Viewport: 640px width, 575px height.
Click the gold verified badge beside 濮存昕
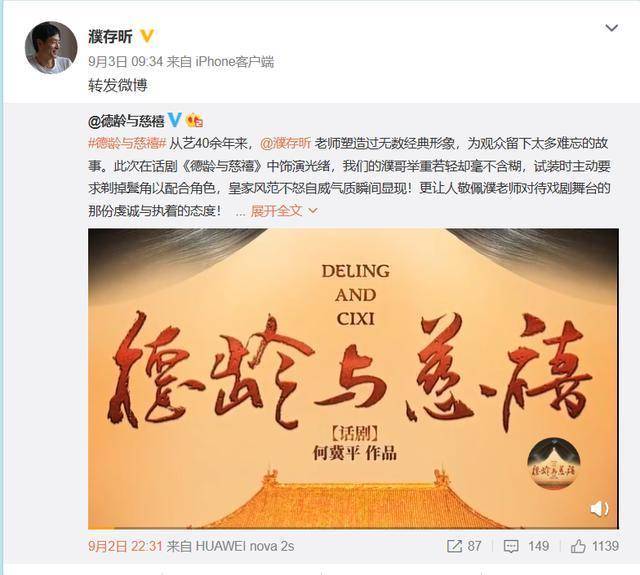coord(147,37)
